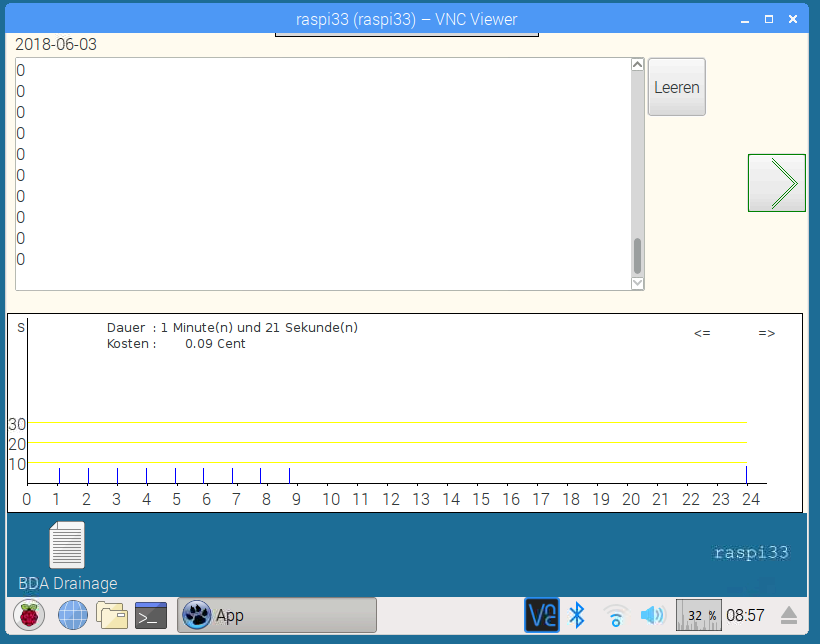This screenshot has height=644, width=820.
Task: Click the x-axis label 12
Action: pos(391,500)
